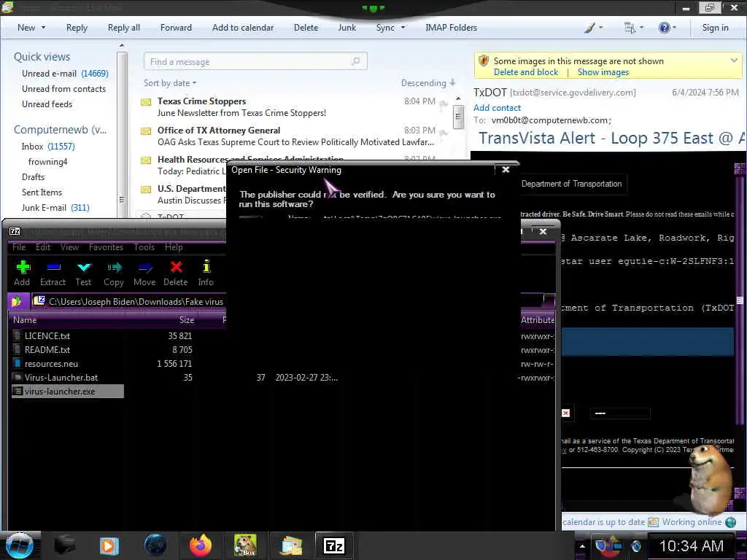Show hidden system tray icons arrow

[582, 546]
